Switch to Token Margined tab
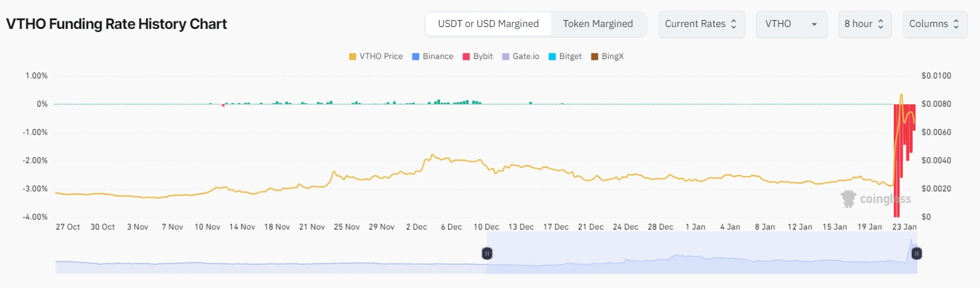The width and height of the screenshot is (980, 288). [x=598, y=24]
